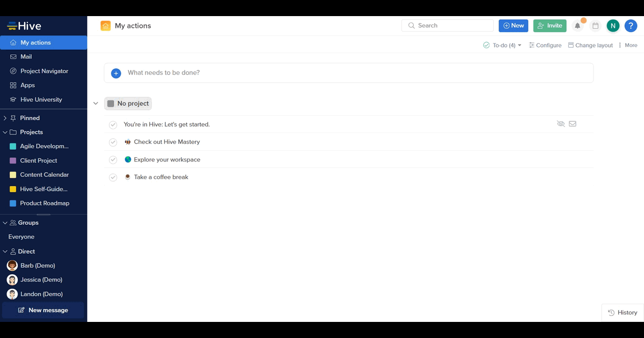
Task: Complete "You're in Hive: Let's get started"
Action: [113, 124]
